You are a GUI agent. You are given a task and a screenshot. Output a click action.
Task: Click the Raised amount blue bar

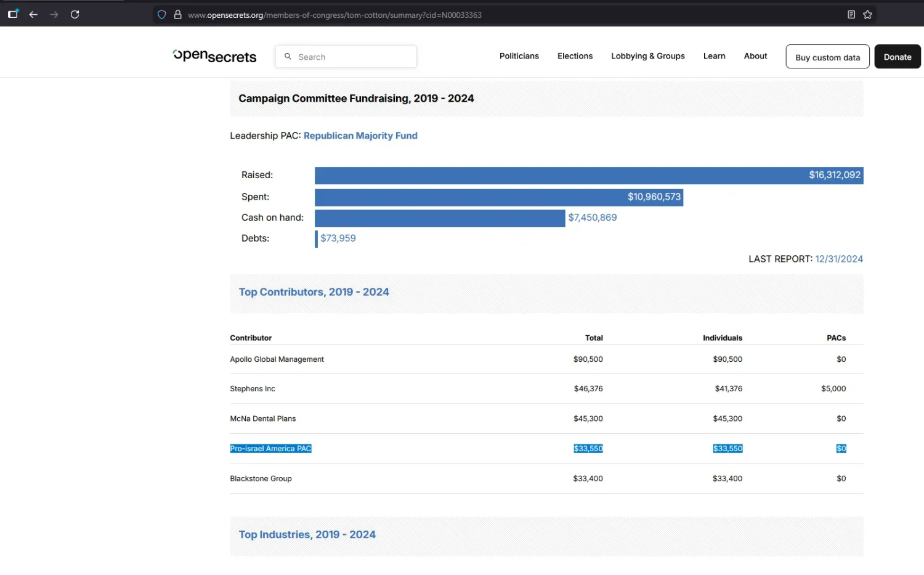(589, 175)
